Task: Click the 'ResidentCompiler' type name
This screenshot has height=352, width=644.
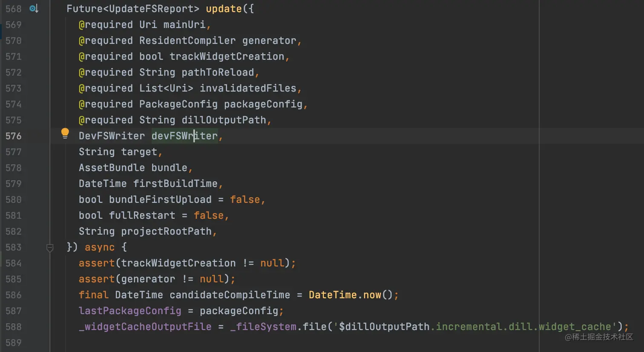Action: [187, 40]
